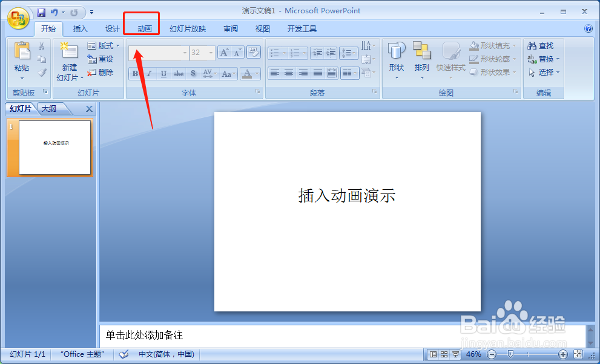The image size is (600, 364).
Task: Open text direction option
Action: [368, 46]
